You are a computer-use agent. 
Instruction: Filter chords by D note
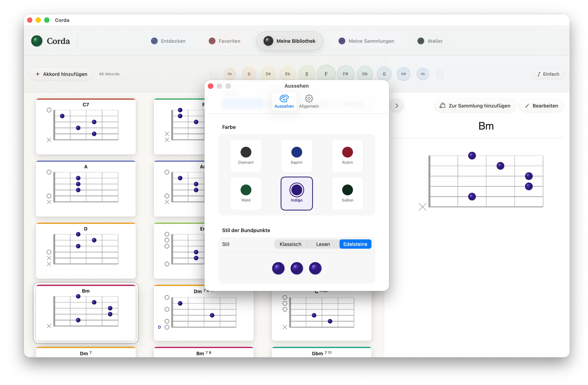(249, 74)
